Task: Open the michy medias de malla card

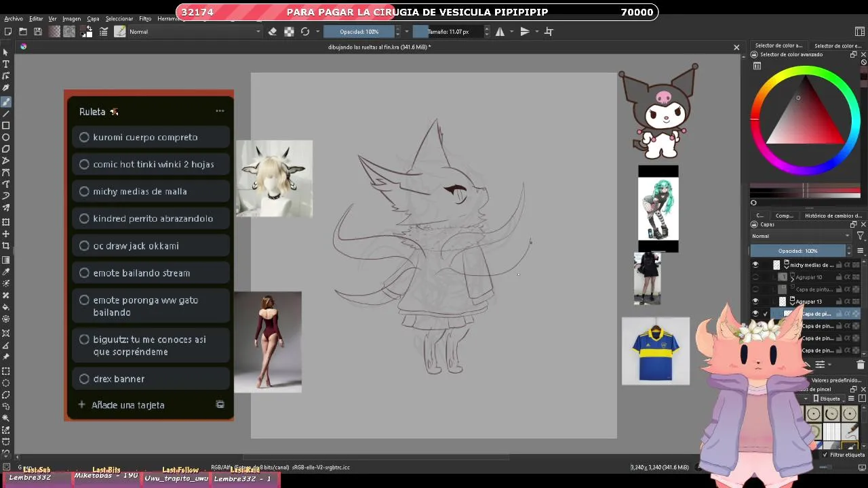Action: coord(151,191)
